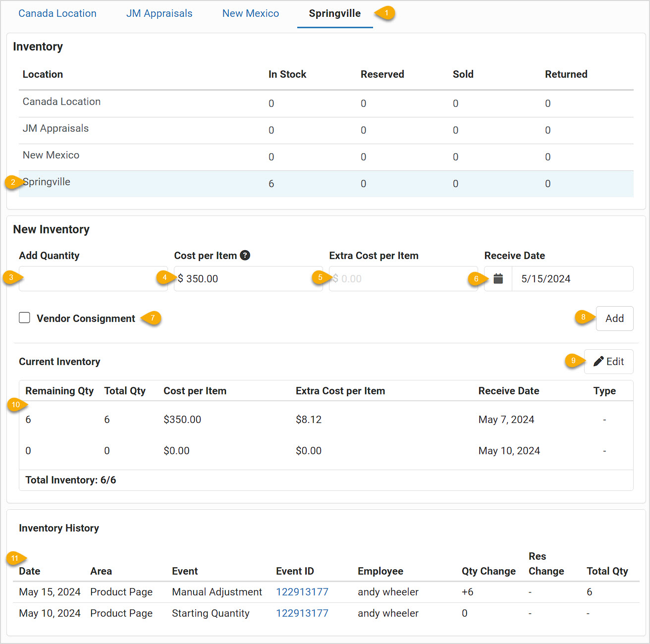Click Springville In Stock value 6
Image resolution: width=650 pixels, height=644 pixels.
[271, 184]
